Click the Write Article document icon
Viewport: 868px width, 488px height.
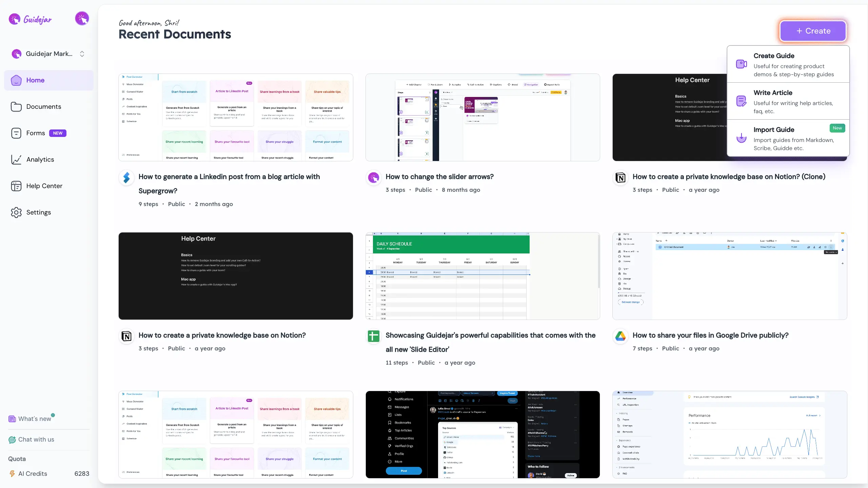click(x=742, y=101)
